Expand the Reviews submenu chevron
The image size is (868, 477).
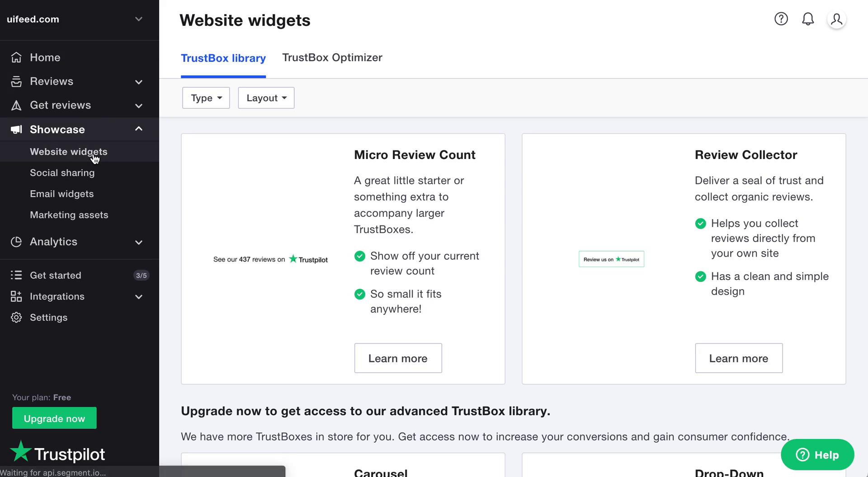[x=139, y=82]
